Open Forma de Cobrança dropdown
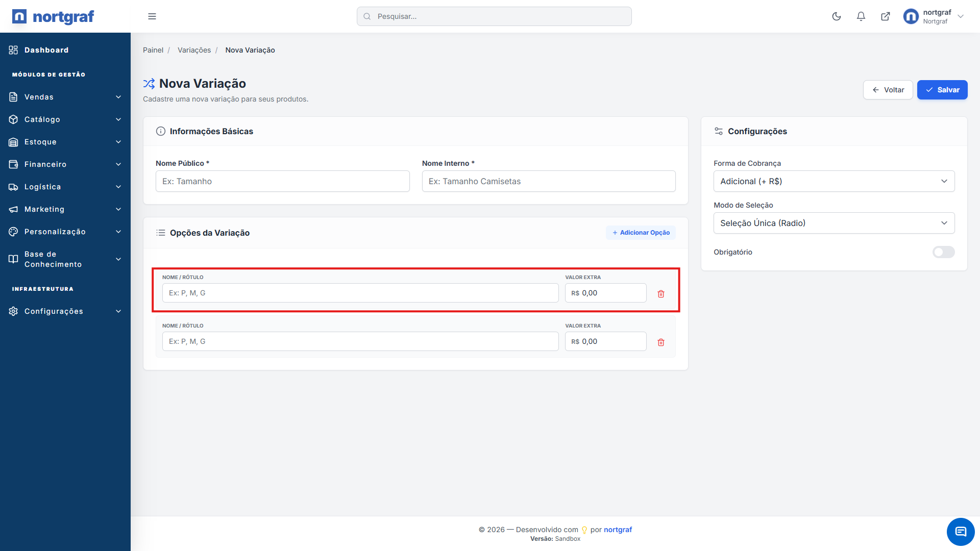 point(834,181)
